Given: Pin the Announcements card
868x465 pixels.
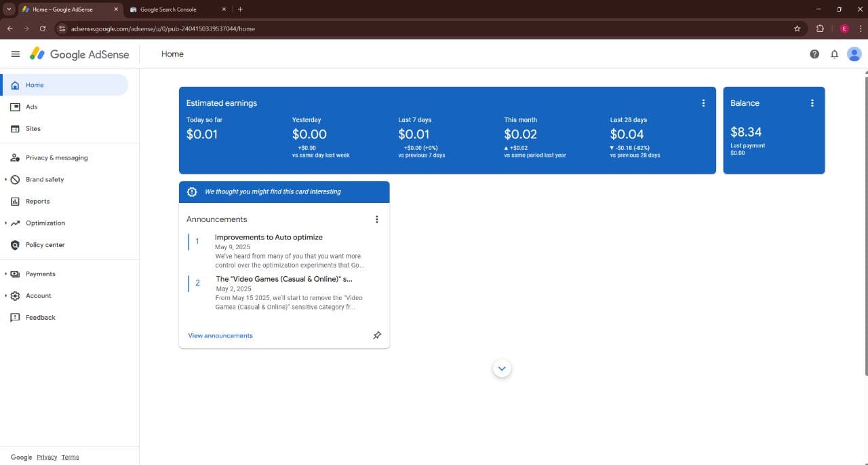Looking at the screenshot, I should (x=377, y=335).
